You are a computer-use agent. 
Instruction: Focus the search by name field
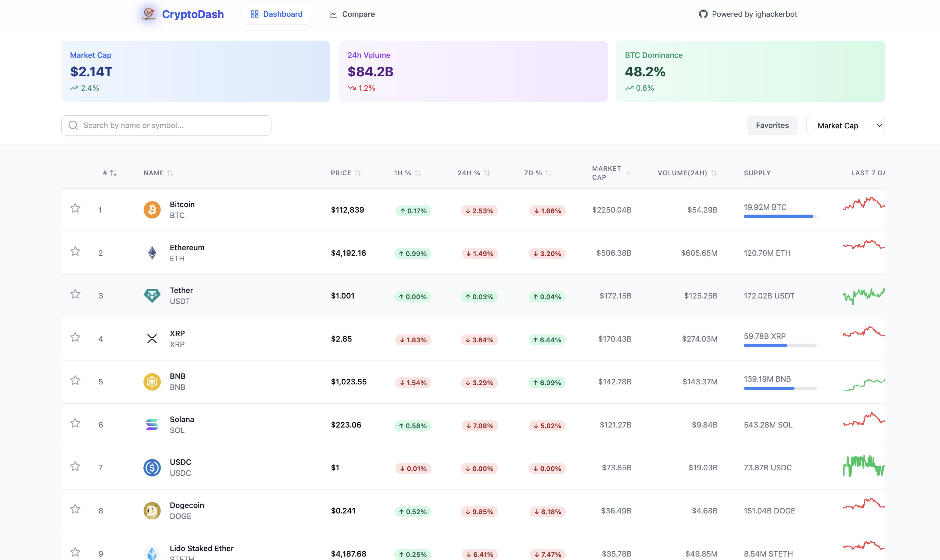(x=166, y=125)
